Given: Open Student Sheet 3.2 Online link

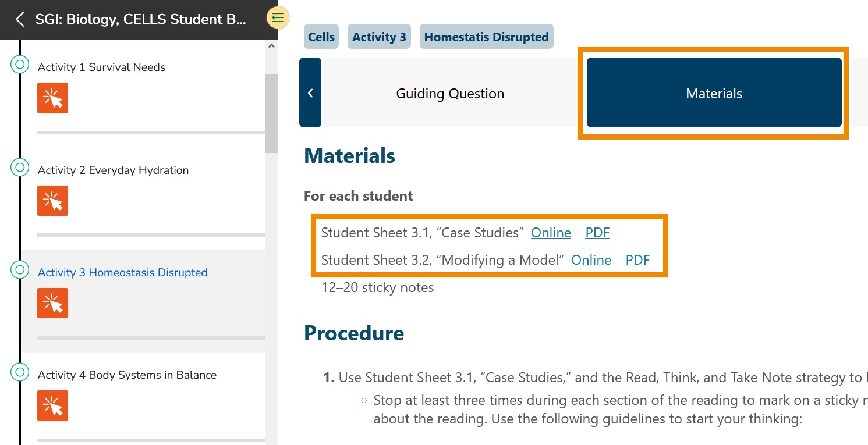Looking at the screenshot, I should click(x=591, y=260).
